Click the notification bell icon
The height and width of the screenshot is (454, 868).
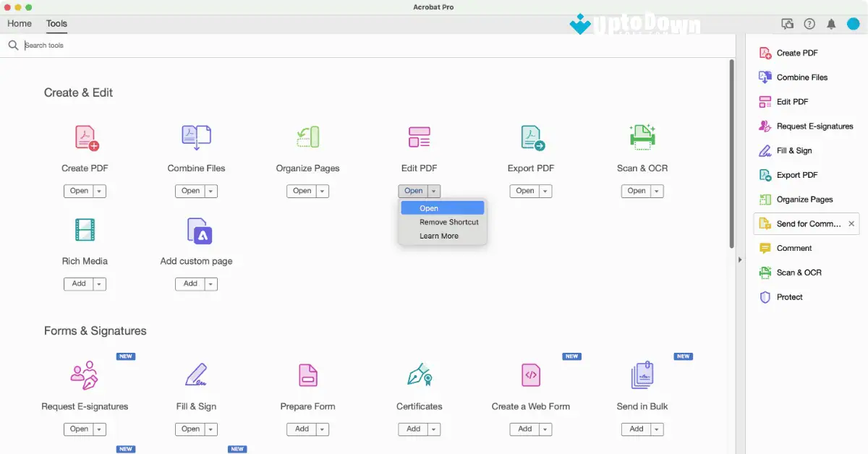tap(832, 23)
